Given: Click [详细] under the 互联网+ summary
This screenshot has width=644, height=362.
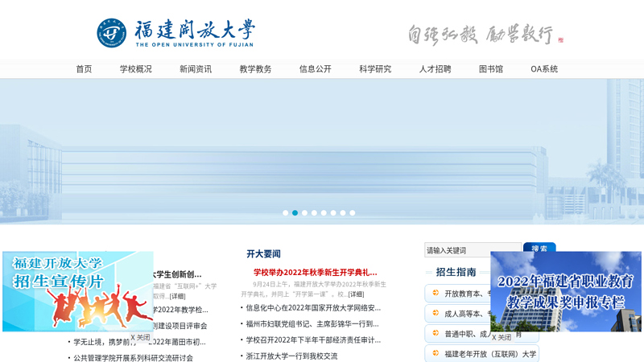Looking at the screenshot, I should pyautogui.click(x=177, y=296).
